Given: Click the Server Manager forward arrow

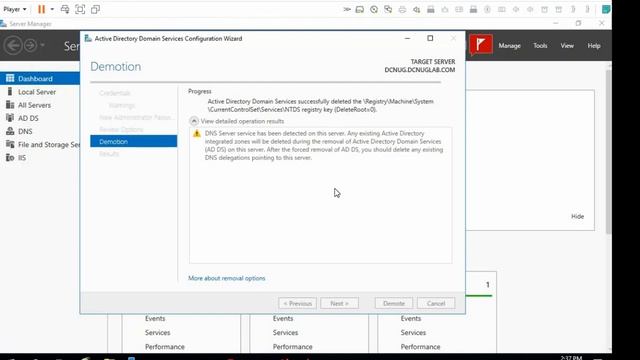Looking at the screenshot, I should coord(30,45).
